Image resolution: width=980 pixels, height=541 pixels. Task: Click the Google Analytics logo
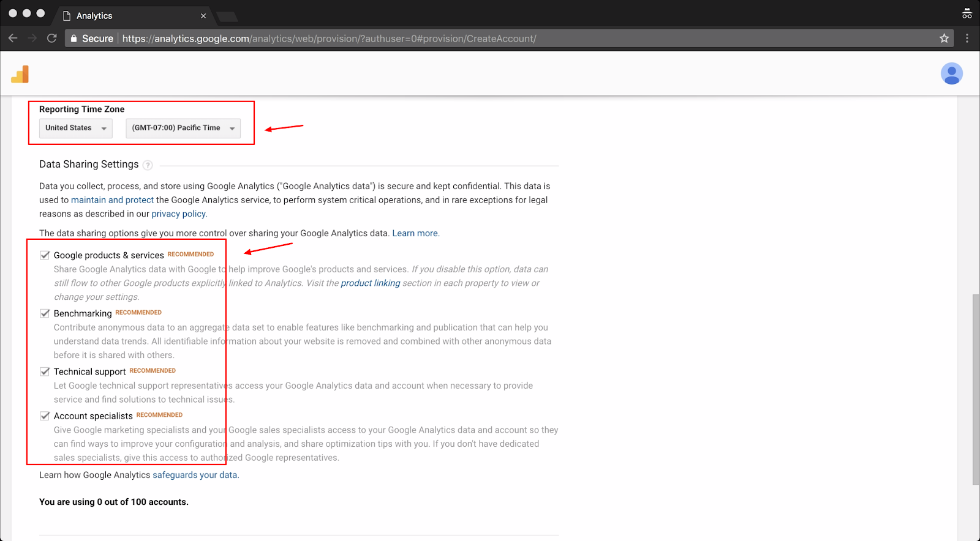[x=20, y=74]
